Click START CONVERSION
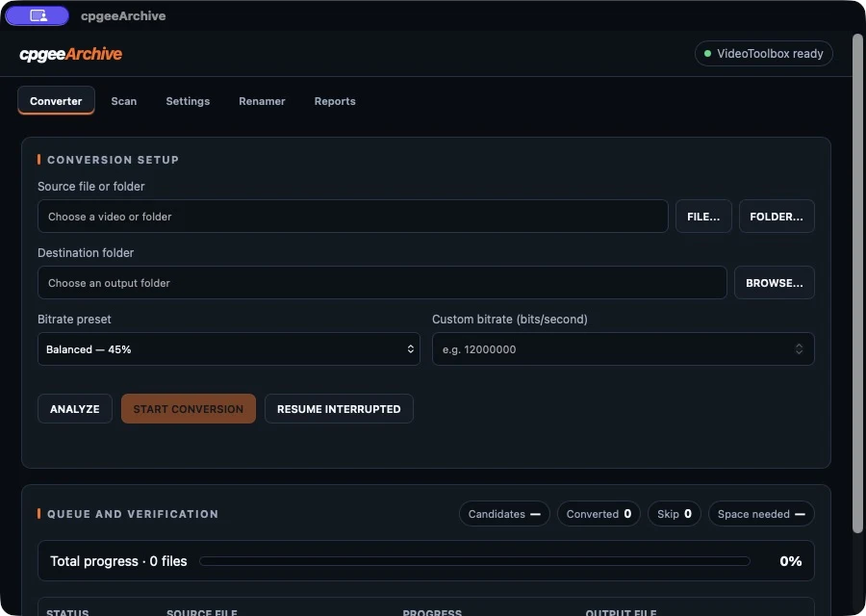Viewport: 866px width, 616px height. pyautogui.click(x=189, y=409)
